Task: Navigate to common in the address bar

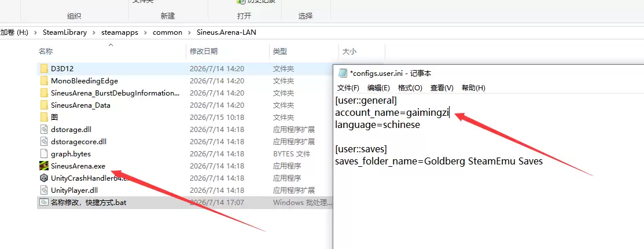Action: 168,32
